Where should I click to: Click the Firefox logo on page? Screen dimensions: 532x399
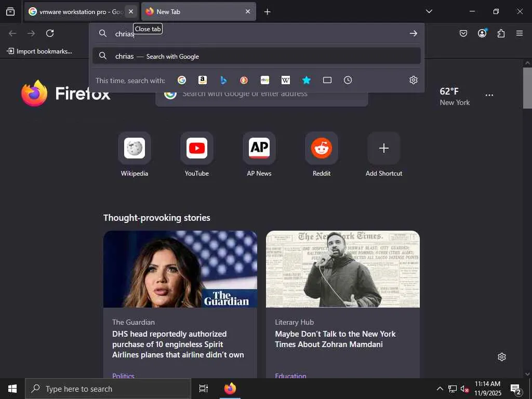[66, 93]
